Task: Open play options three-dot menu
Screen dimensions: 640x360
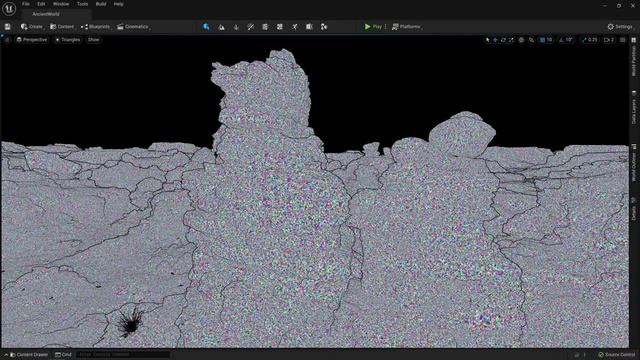Action: click(385, 27)
